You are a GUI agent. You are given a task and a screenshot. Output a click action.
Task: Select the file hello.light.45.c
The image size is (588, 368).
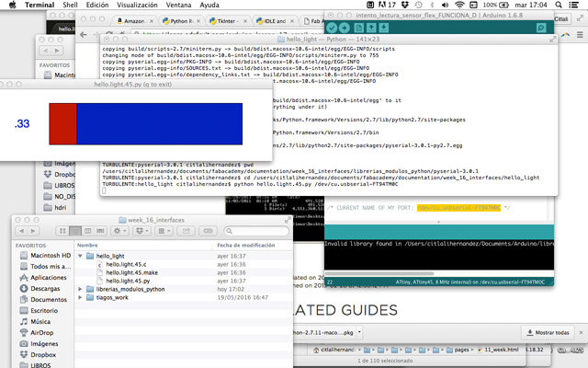coord(126,264)
